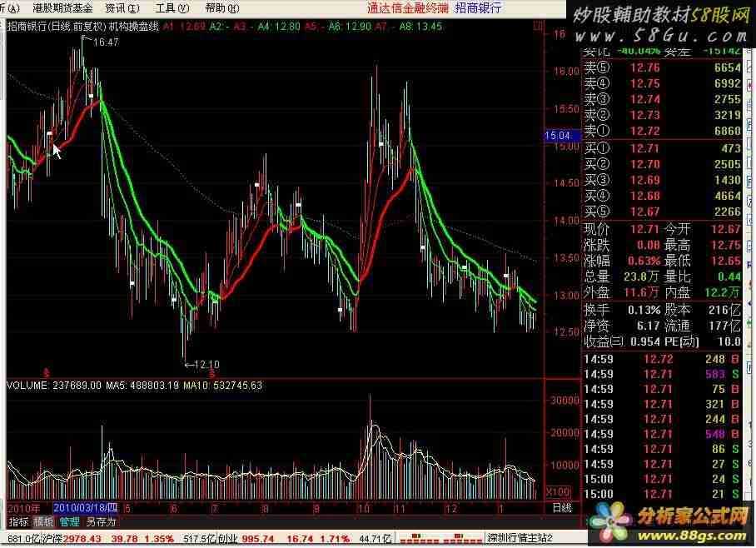Viewport: 756px width, 548px height.
Task: Select the 买③ 12.69 order row
Action: [663, 181]
